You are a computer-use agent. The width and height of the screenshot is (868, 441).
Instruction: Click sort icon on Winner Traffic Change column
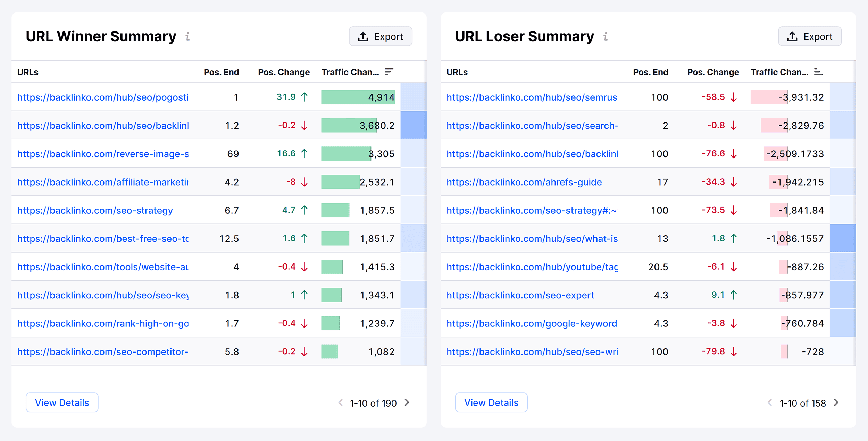tap(389, 72)
